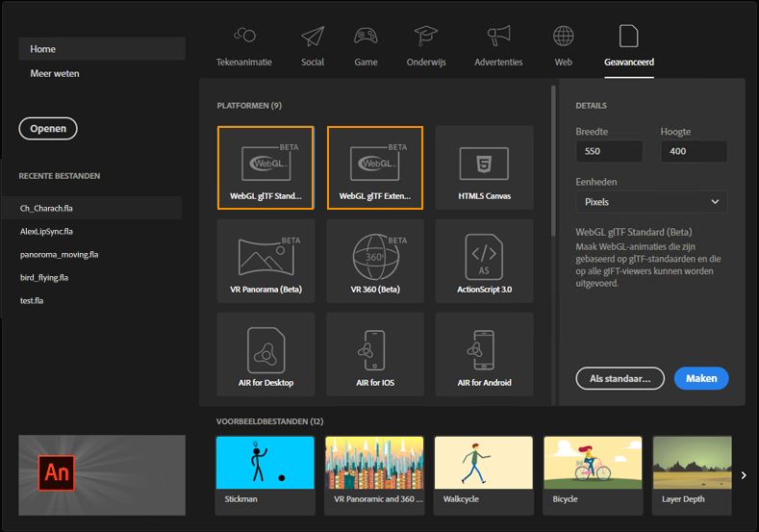
Task: Choose WebGL glTF Standard platform
Action: coord(266,167)
